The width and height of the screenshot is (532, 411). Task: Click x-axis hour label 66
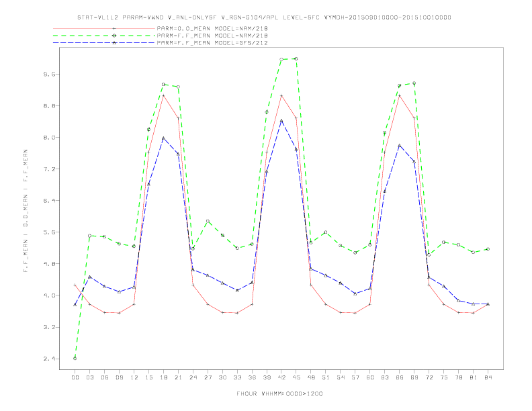[x=400, y=377]
